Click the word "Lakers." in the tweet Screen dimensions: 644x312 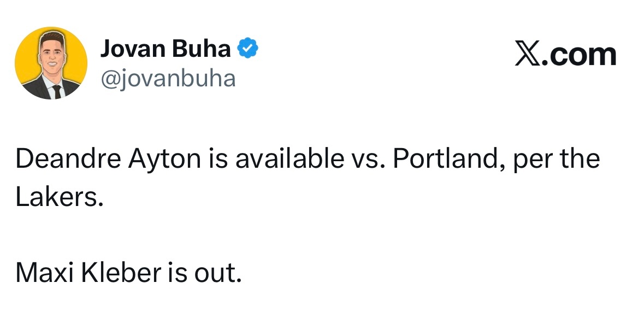coord(59,197)
